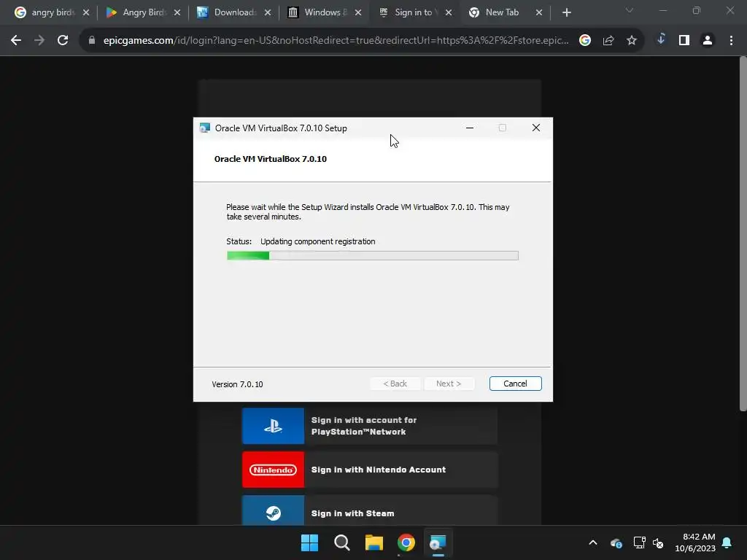Switch to the Downloads VirtualBox tab

tap(228, 12)
